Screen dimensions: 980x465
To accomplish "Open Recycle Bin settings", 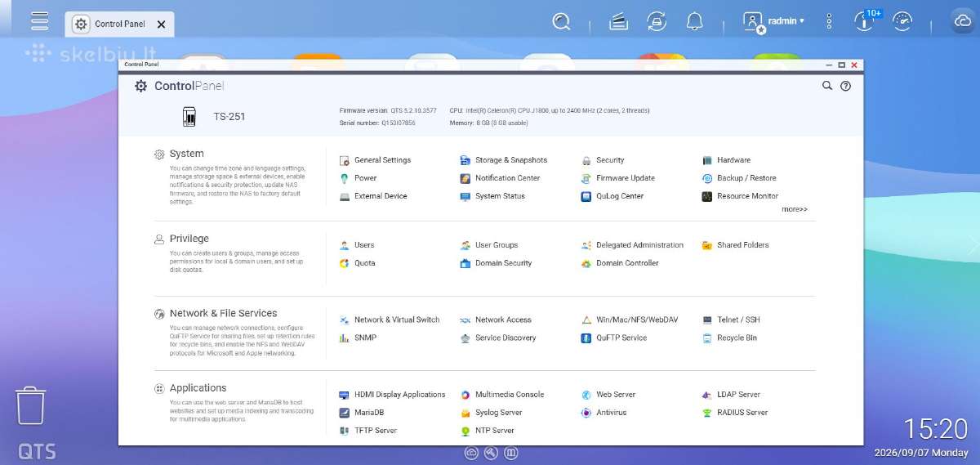I will [729, 338].
